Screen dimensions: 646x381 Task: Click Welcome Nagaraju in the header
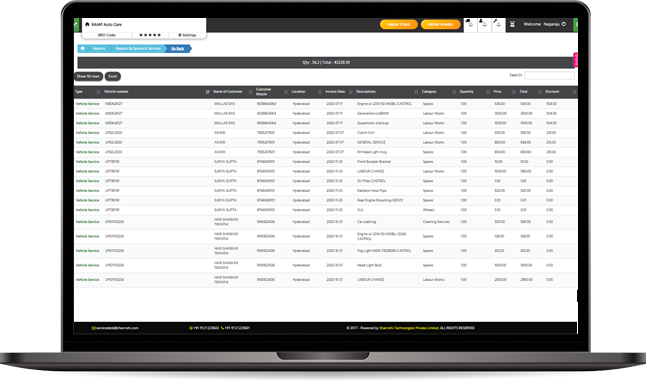point(541,24)
